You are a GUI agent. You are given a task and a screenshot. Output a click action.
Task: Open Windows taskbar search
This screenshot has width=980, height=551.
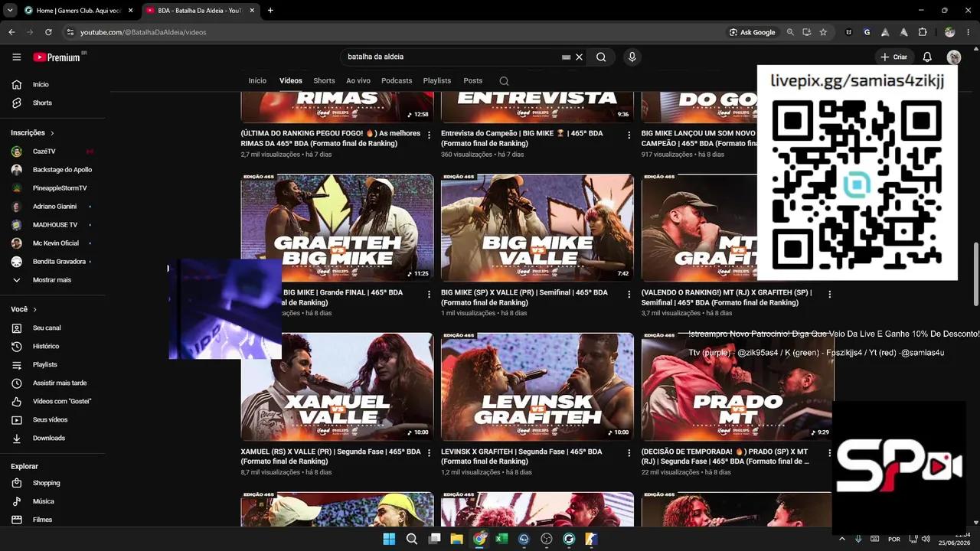click(x=411, y=539)
